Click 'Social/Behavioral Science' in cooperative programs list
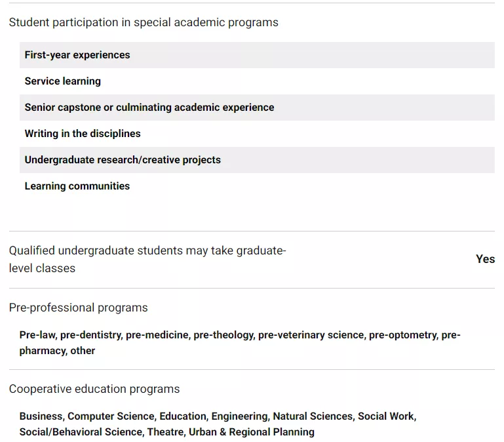The height and width of the screenshot is (442, 504). click(x=81, y=432)
